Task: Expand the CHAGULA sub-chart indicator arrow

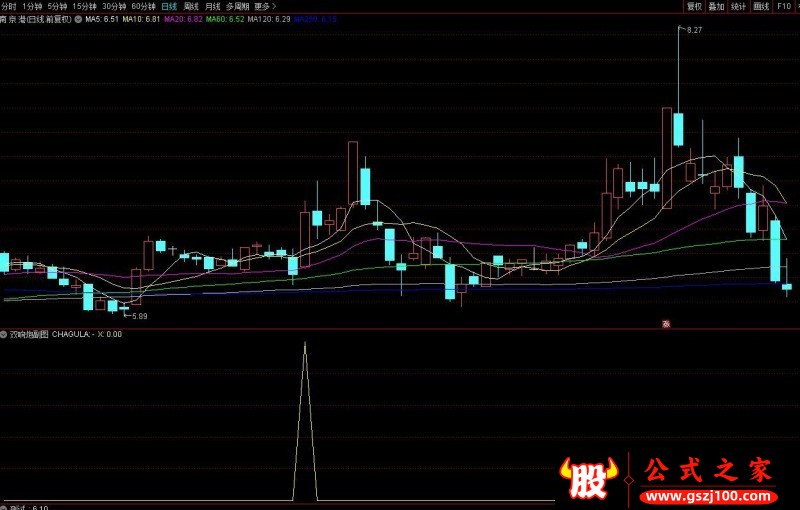Action: tap(4, 334)
